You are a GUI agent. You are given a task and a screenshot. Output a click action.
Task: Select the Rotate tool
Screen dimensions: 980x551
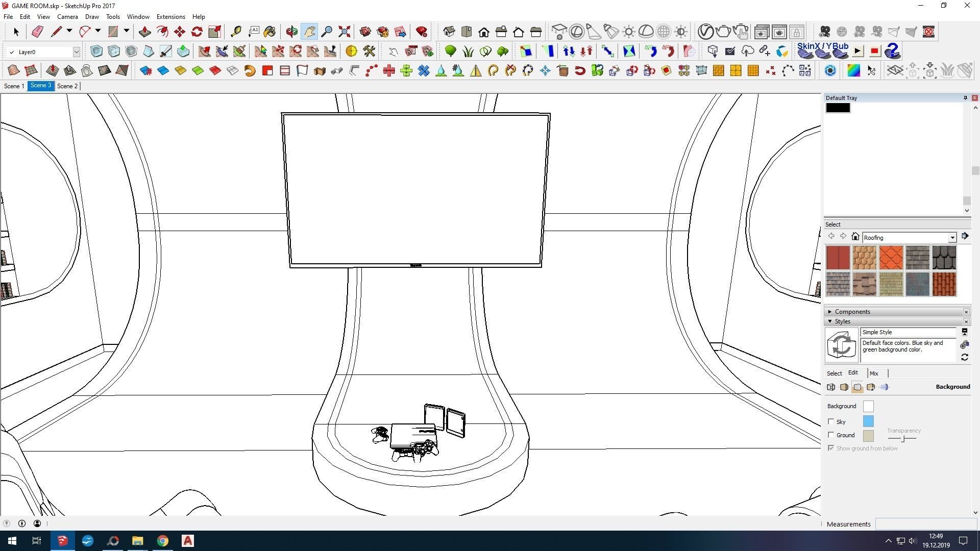(197, 32)
